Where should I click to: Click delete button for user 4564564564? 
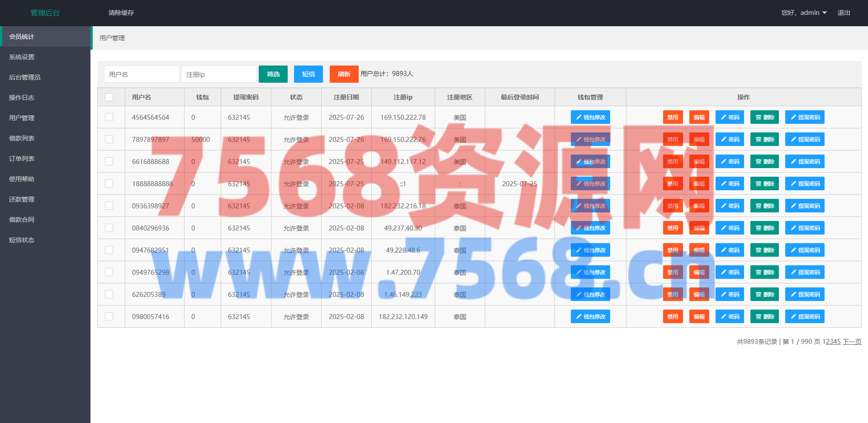[x=764, y=117]
